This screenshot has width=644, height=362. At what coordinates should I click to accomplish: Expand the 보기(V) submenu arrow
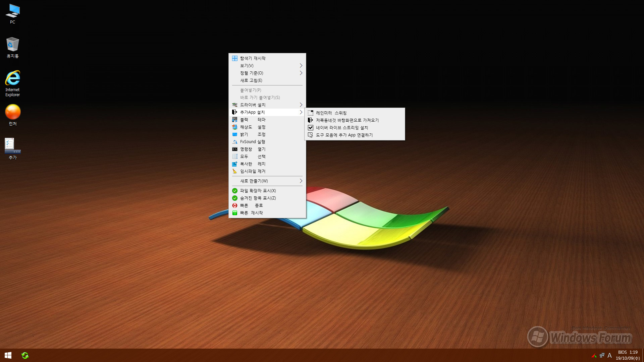coord(301,66)
